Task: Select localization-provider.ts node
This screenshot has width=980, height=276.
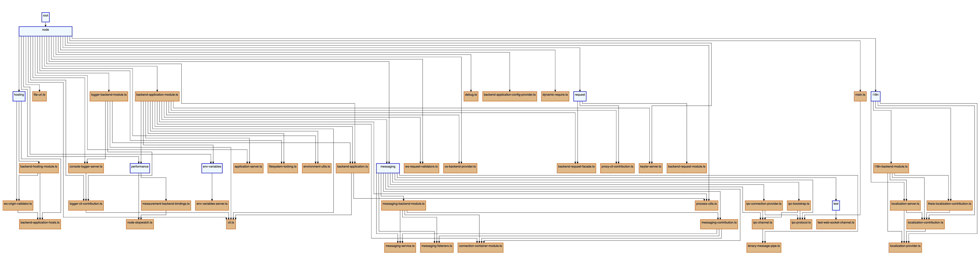Action: pyautogui.click(x=905, y=247)
